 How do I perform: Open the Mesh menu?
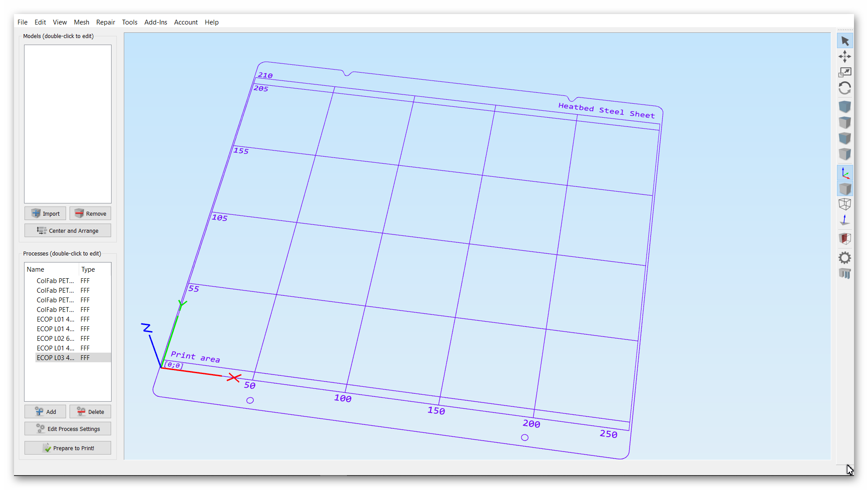click(81, 22)
